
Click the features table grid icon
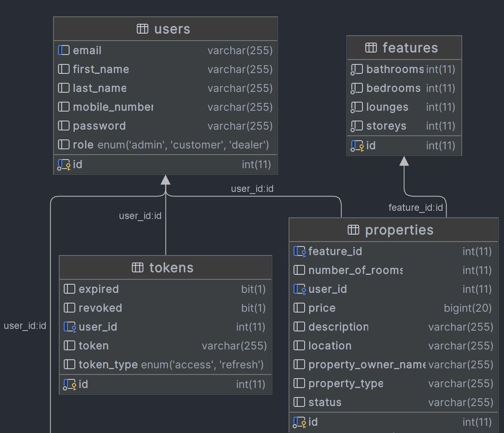pyautogui.click(x=371, y=48)
